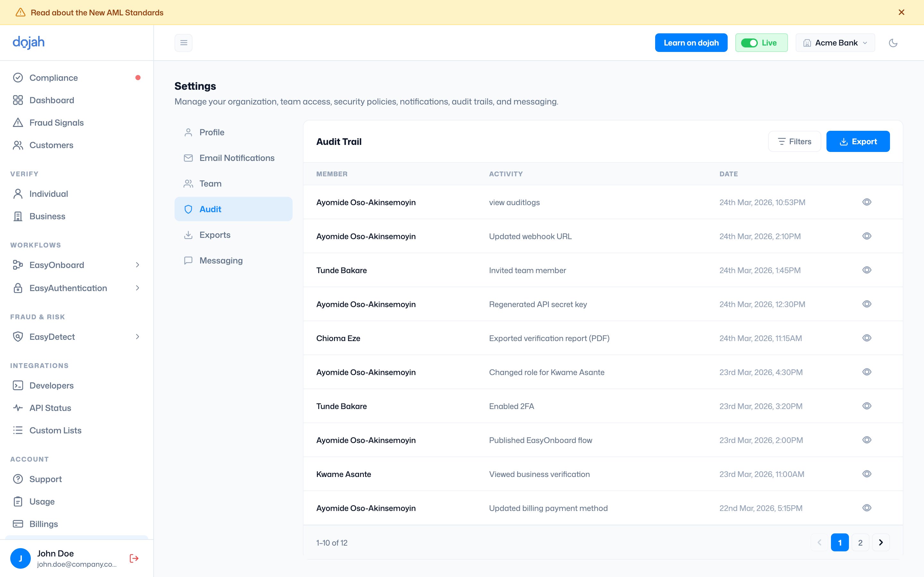Toggle dark mode with the moon icon
The width and height of the screenshot is (924, 577).
pyautogui.click(x=893, y=43)
